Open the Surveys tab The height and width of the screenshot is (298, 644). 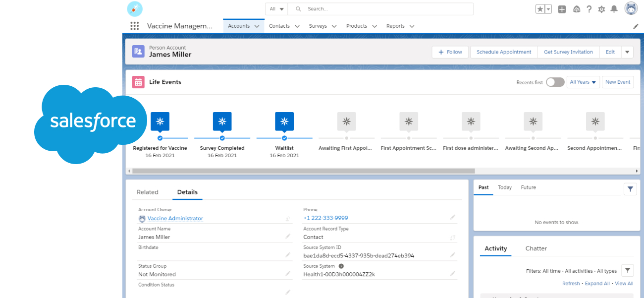tap(318, 26)
